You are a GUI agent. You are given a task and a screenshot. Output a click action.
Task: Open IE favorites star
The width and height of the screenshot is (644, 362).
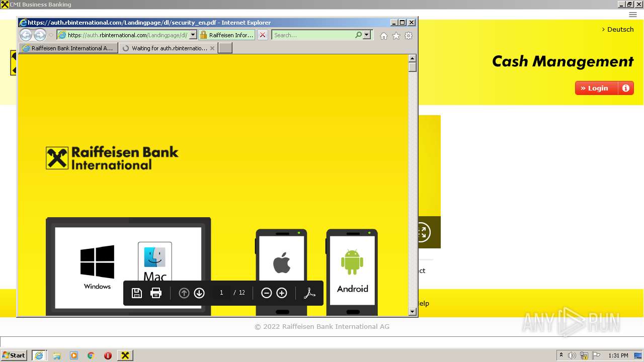[x=396, y=36]
